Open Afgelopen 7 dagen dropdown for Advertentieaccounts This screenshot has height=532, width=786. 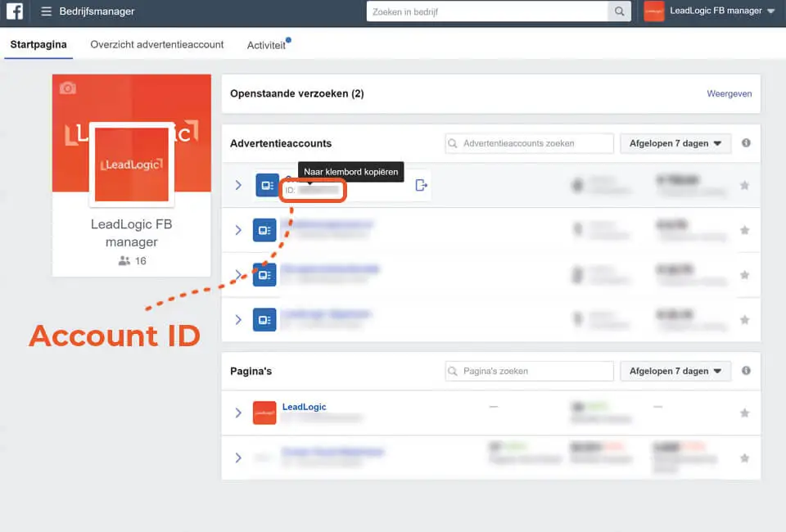[x=675, y=143]
